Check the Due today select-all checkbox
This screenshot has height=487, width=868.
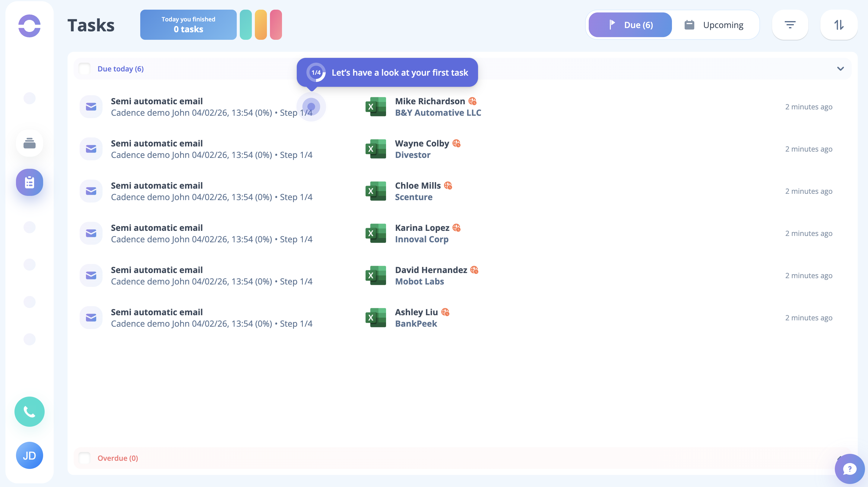point(84,69)
